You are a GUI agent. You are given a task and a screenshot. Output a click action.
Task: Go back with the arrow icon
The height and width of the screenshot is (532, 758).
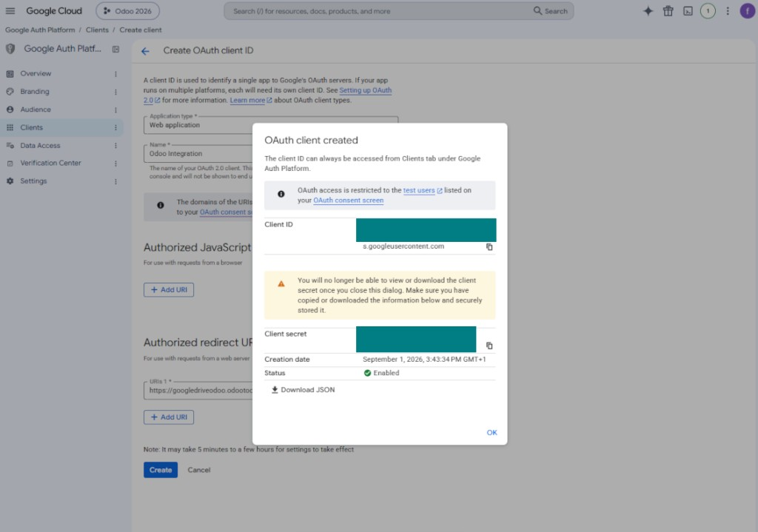point(145,51)
